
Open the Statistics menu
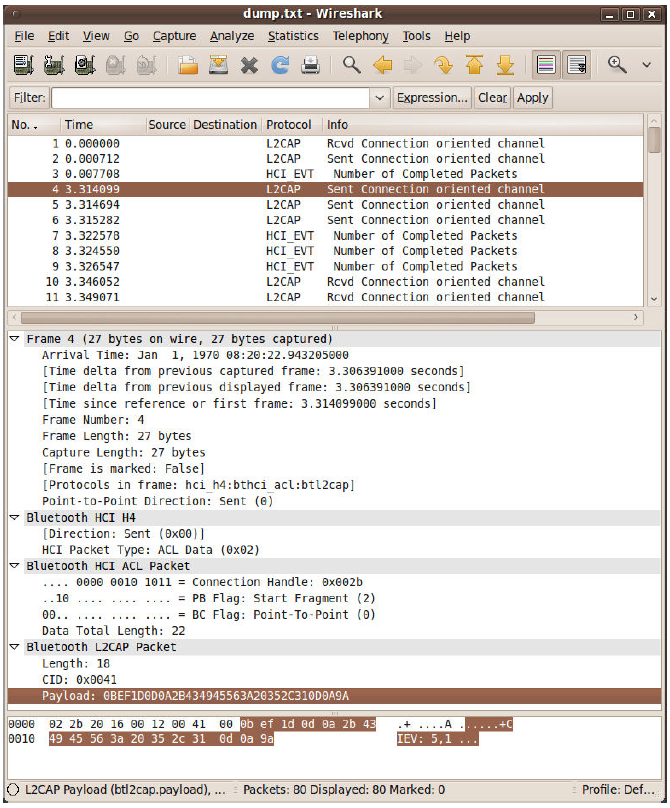pos(294,36)
